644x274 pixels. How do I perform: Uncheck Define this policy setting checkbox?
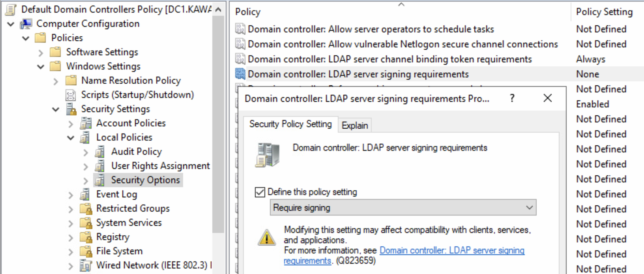coord(260,192)
